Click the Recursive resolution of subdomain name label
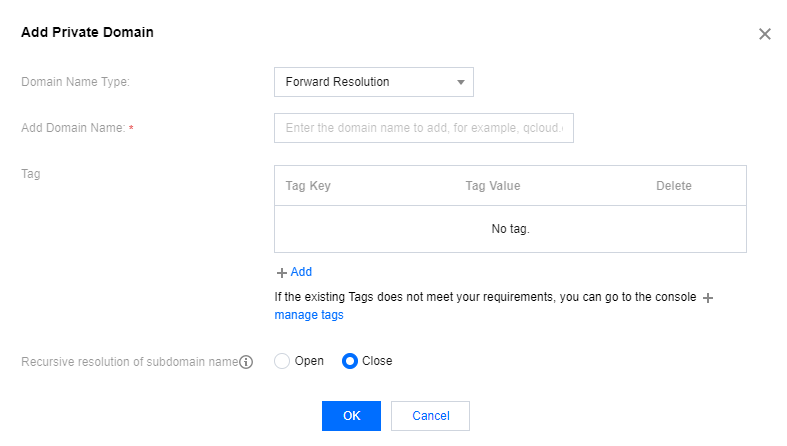This screenshot has width=787, height=446. click(129, 362)
